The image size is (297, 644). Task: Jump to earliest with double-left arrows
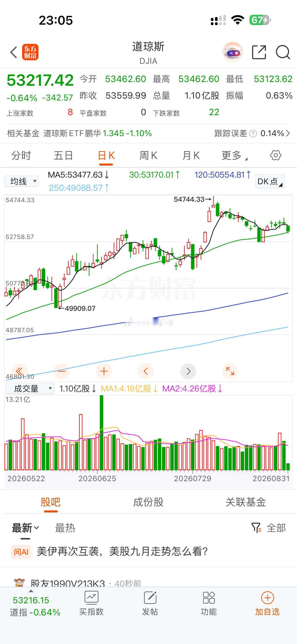(x=20, y=371)
